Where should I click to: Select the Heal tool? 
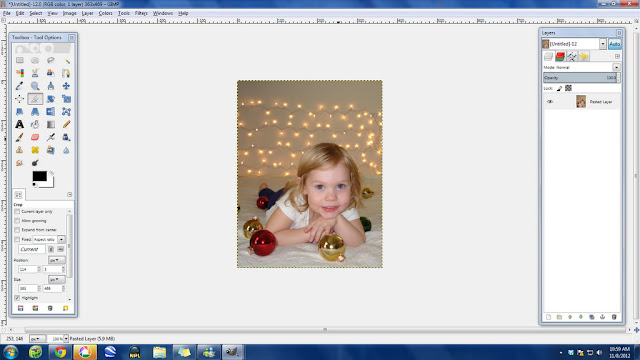(35, 150)
